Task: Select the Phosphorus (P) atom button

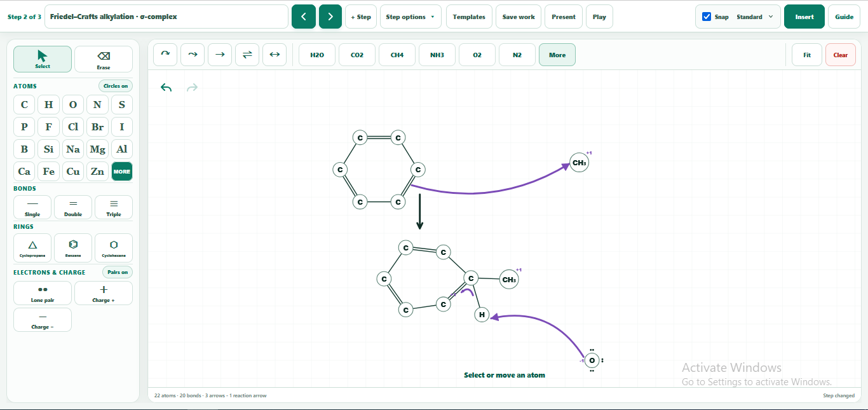Action: click(24, 127)
